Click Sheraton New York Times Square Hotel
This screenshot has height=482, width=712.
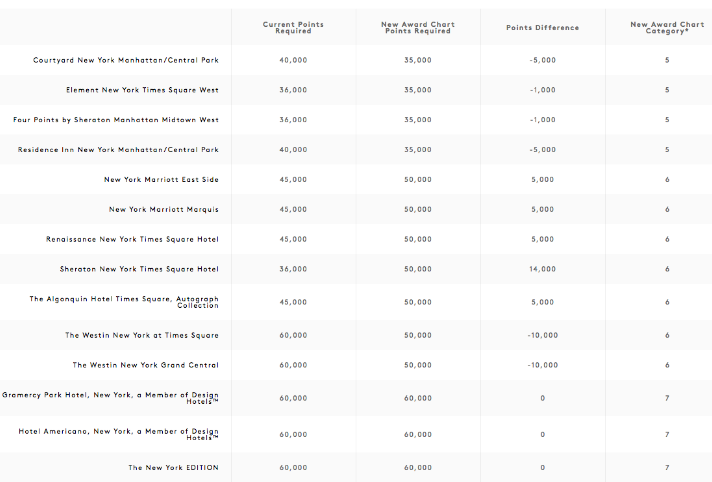pyautogui.click(x=139, y=270)
